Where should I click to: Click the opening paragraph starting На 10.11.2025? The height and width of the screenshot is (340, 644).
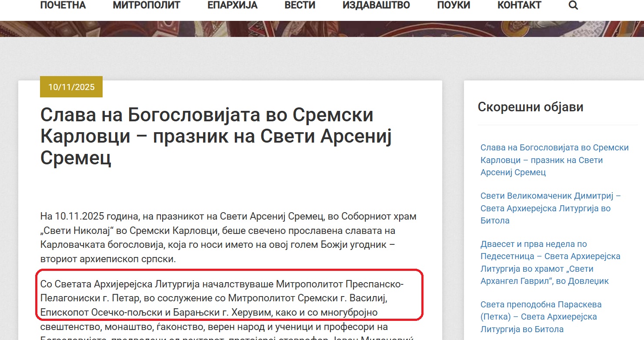click(228, 237)
